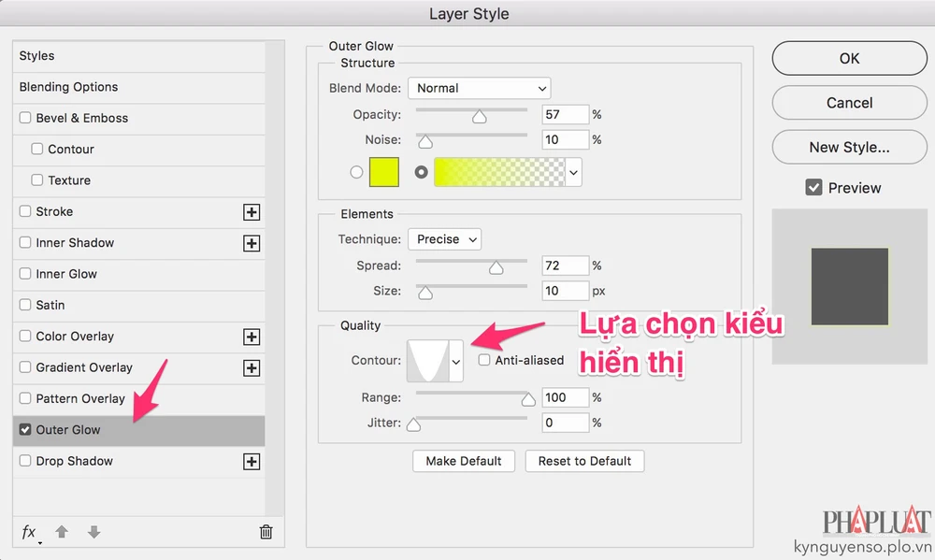Click the plus icon next to Stroke
Image resolution: width=935 pixels, height=560 pixels.
pyautogui.click(x=251, y=212)
